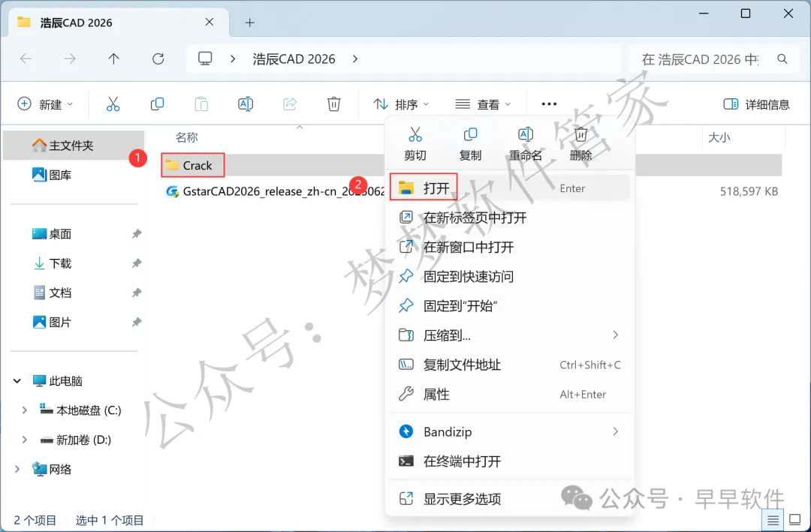The height and width of the screenshot is (532, 811).
Task: Click the toolbar Cut scissors icon
Action: (113, 104)
